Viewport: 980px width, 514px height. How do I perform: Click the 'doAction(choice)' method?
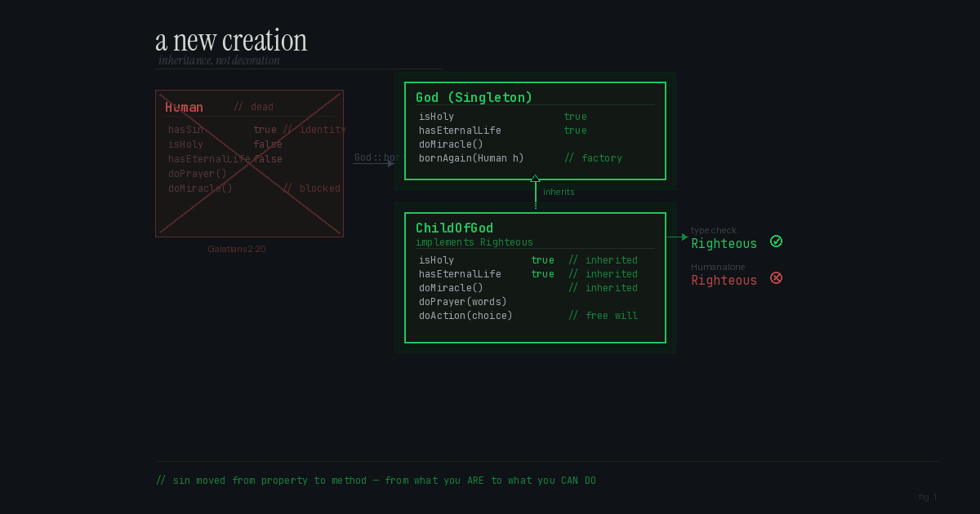465,316
